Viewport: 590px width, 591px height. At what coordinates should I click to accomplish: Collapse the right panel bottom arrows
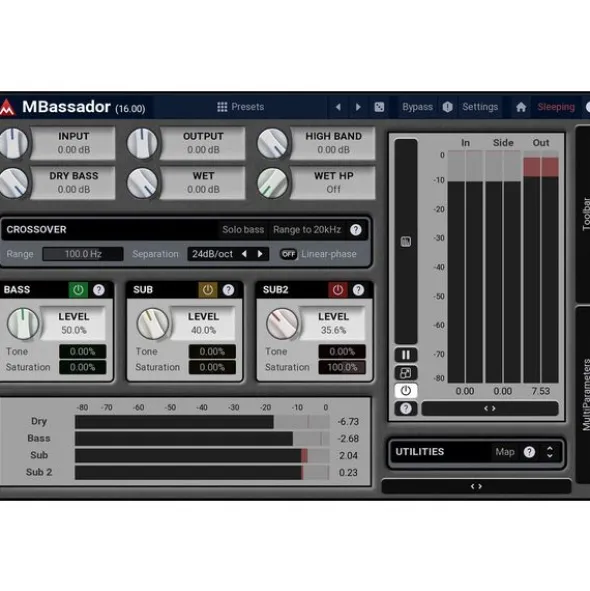point(476,486)
